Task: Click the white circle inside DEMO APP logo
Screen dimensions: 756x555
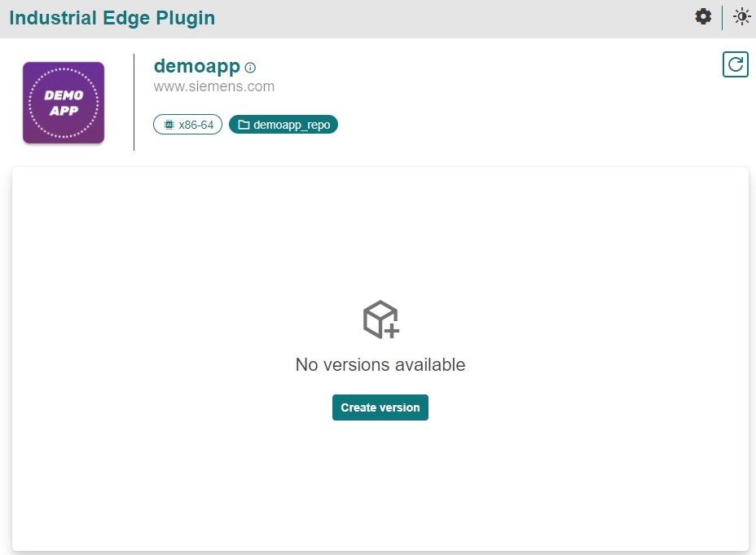Action: (x=64, y=77)
